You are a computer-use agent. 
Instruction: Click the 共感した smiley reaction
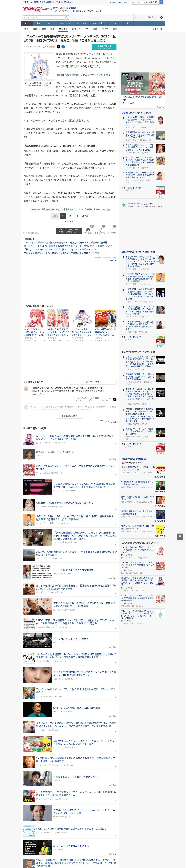pyautogui.click(x=77, y=399)
